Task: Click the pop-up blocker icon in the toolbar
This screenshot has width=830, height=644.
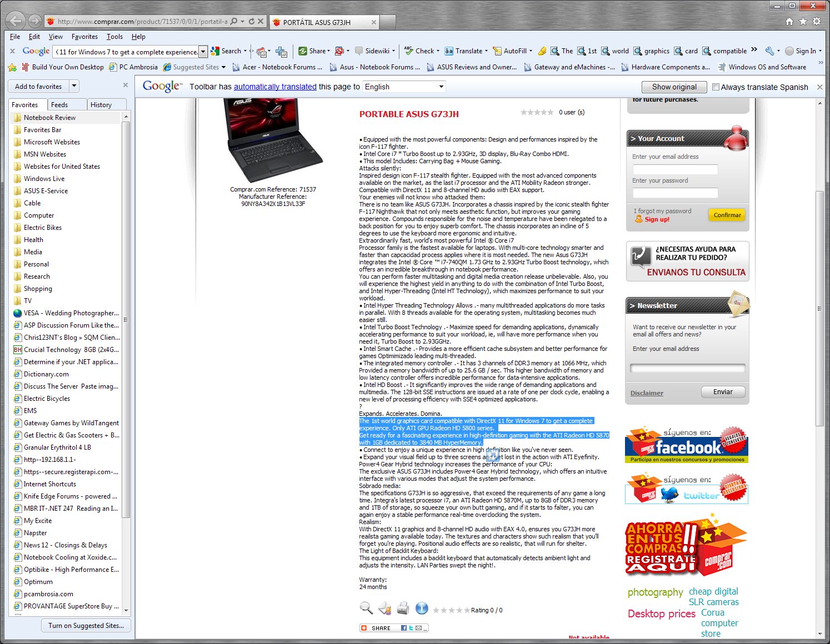Action: pyautogui.click(x=339, y=51)
